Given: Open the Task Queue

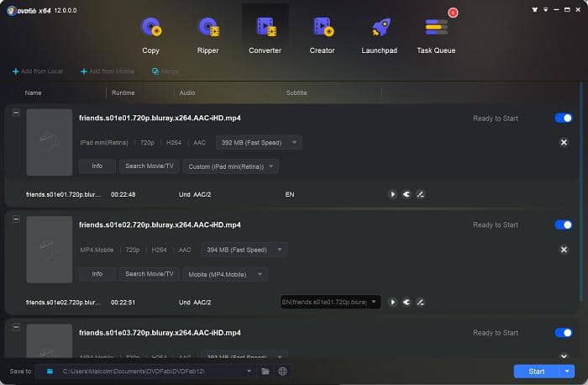Looking at the screenshot, I should (436, 36).
